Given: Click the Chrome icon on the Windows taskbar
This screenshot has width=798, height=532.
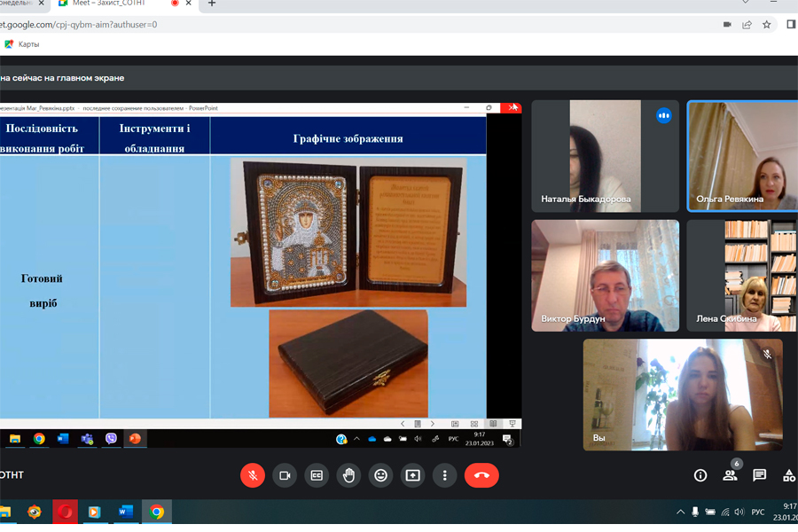Looking at the screenshot, I should coord(157,512).
